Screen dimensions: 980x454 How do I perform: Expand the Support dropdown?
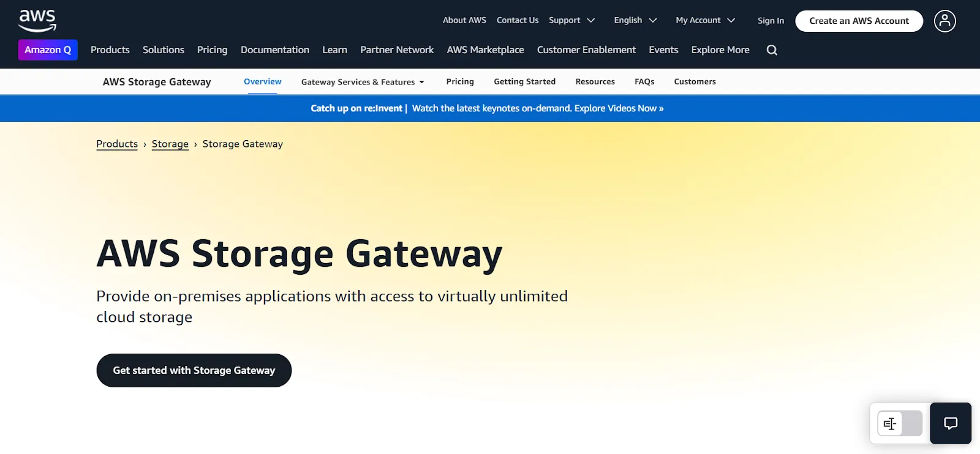(572, 20)
